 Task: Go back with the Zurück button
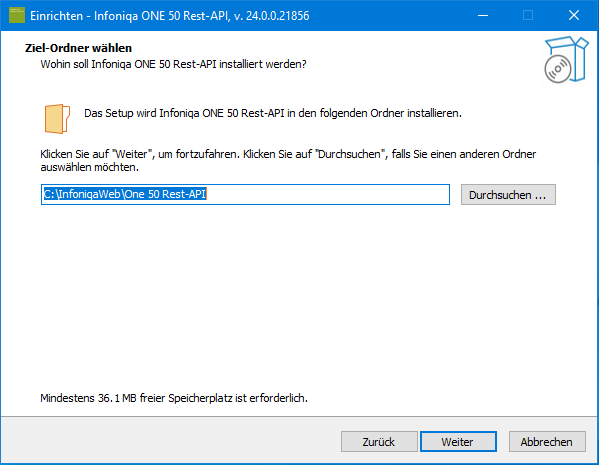[x=379, y=442]
